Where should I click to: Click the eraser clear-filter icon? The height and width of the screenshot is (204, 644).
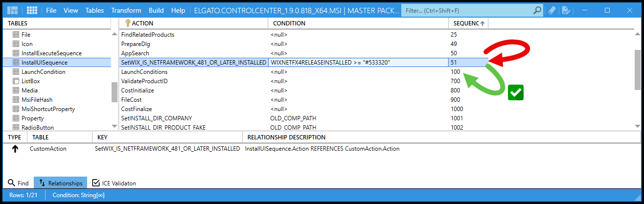(552, 10)
